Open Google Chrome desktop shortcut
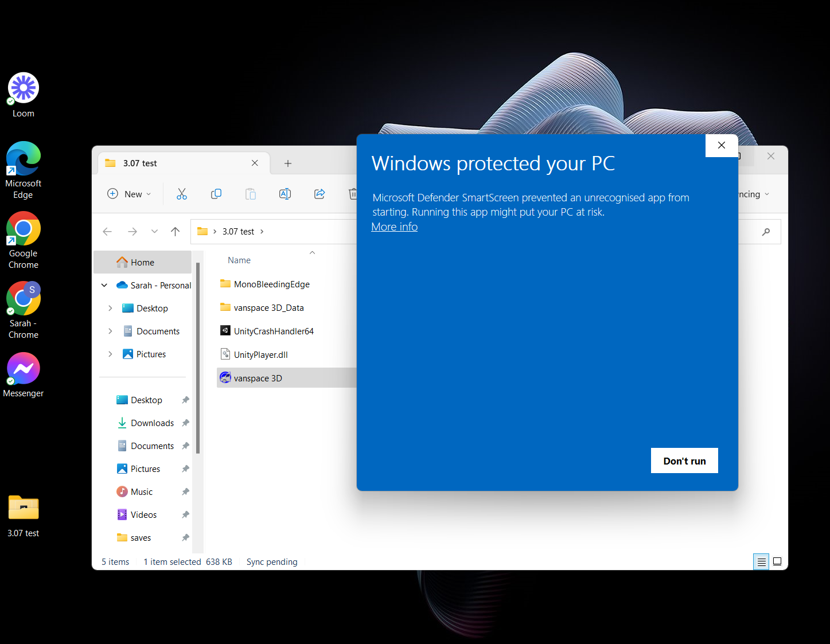 pos(23,240)
